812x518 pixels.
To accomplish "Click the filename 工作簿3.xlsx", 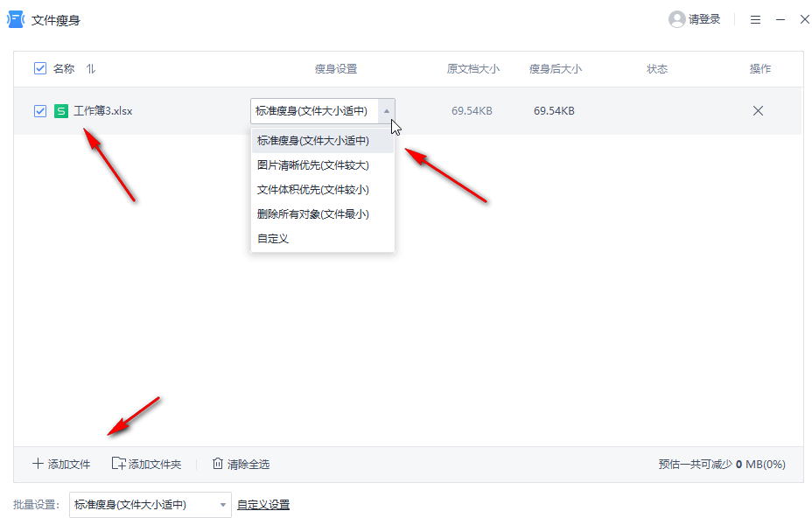I will click(105, 110).
